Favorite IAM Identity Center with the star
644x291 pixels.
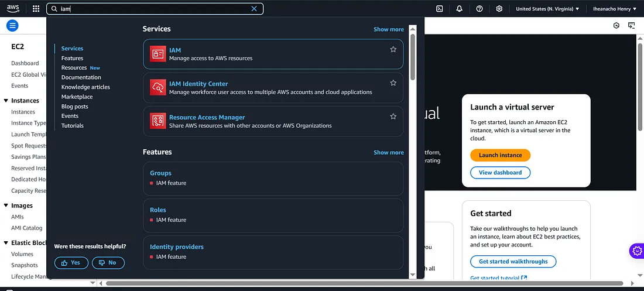(393, 83)
